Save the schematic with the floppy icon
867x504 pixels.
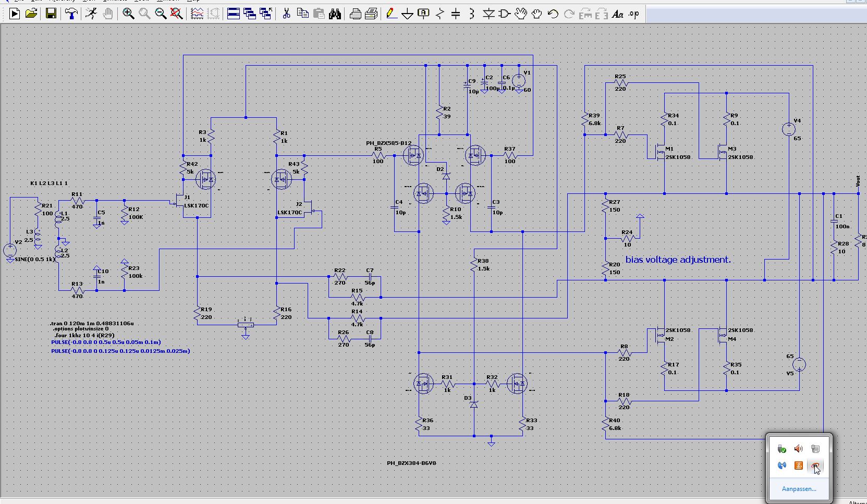(51, 14)
